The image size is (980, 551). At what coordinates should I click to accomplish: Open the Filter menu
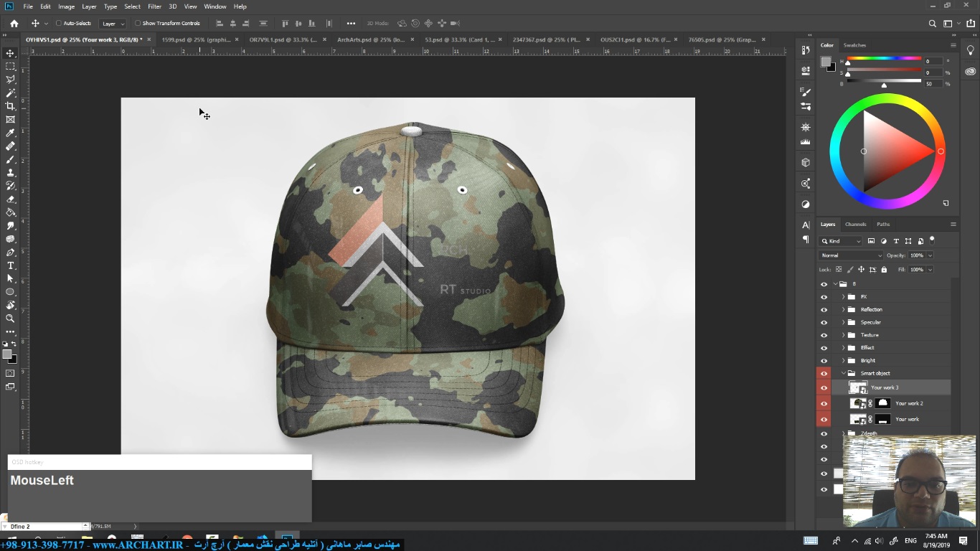(155, 6)
